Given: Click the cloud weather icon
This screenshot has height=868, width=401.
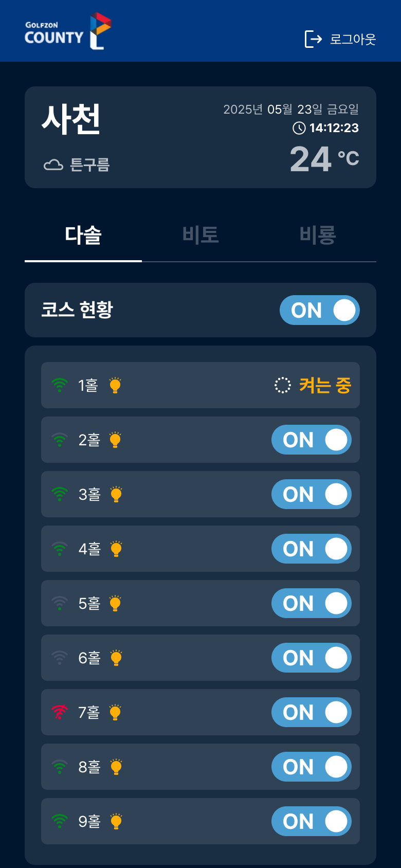Looking at the screenshot, I should tap(53, 165).
